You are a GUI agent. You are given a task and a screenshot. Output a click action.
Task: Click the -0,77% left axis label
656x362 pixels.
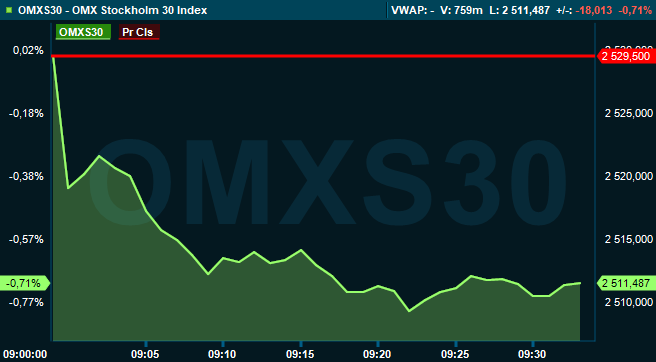point(26,302)
